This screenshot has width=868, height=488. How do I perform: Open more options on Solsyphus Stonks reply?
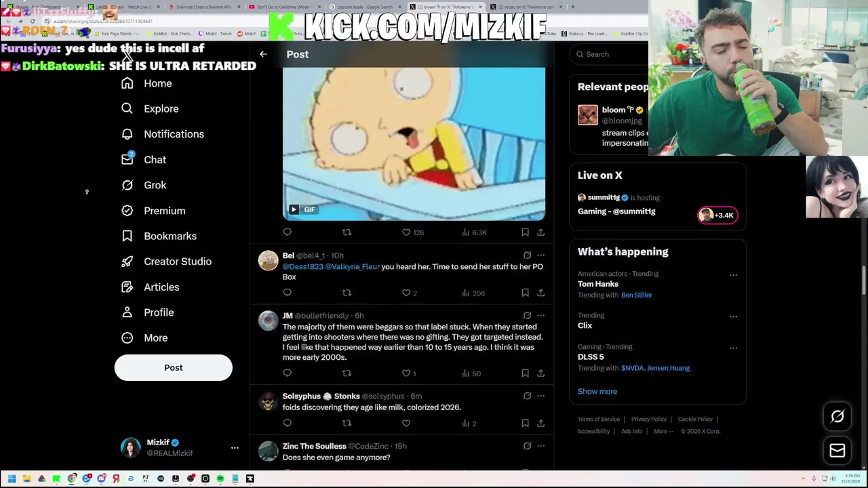(540, 396)
